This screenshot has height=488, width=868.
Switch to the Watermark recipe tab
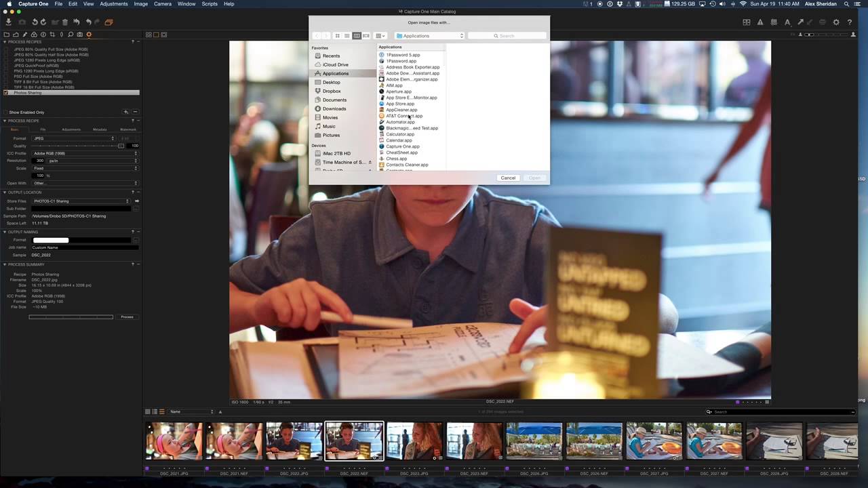click(x=127, y=129)
